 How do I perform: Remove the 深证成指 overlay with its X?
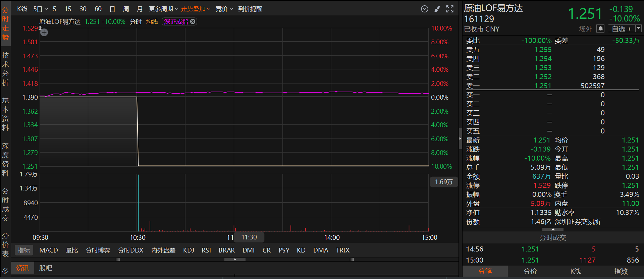[193, 21]
